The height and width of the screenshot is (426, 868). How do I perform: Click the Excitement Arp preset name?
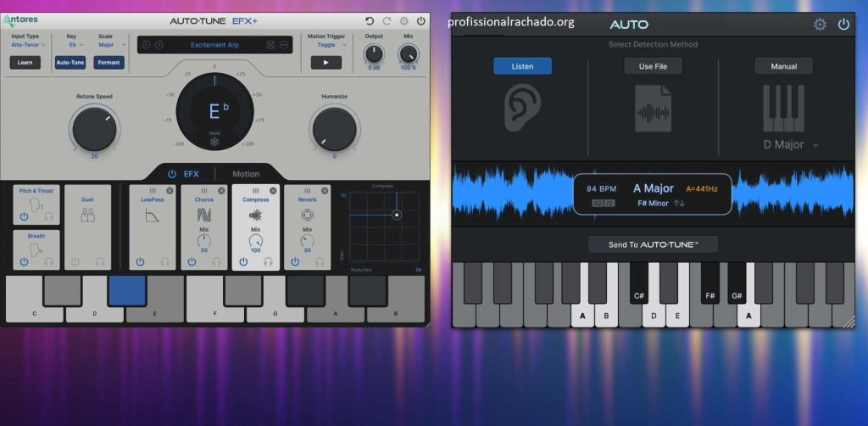tap(214, 45)
